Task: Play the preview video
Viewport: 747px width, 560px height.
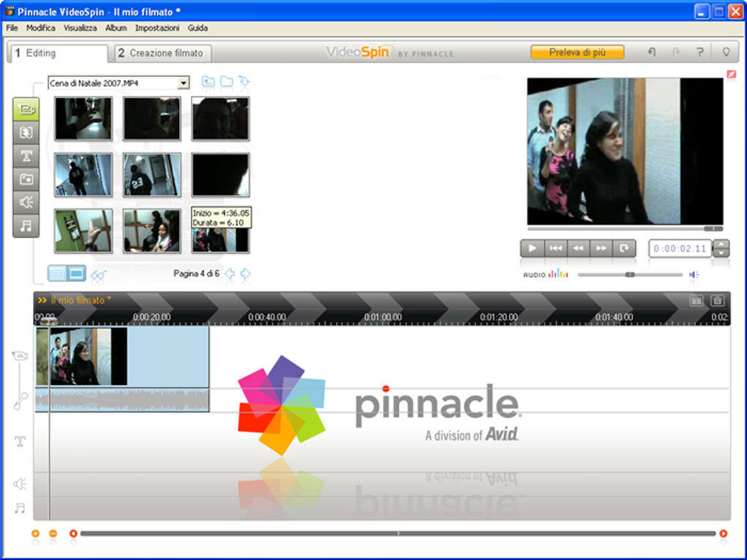Action: [x=532, y=248]
